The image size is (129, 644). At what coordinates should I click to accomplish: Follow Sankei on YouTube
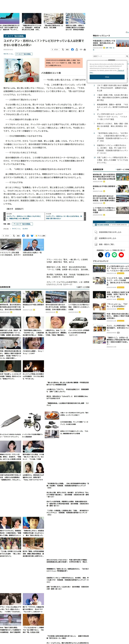(121, 255)
